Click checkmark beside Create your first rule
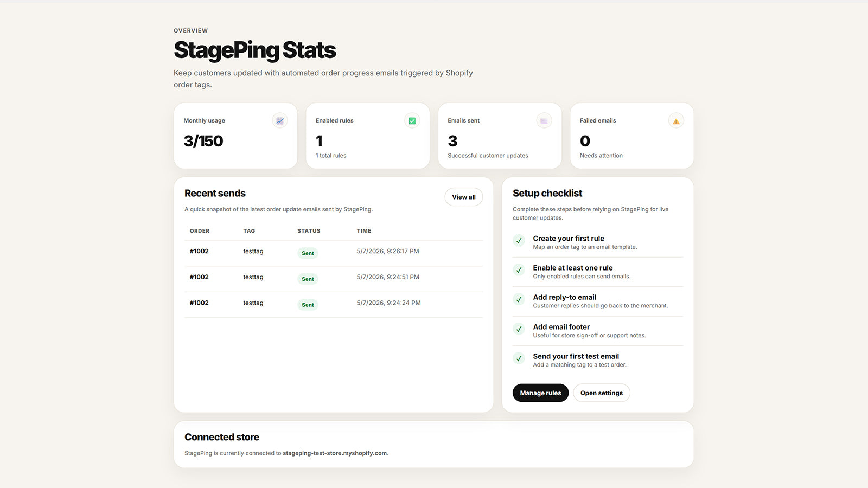This screenshot has height=488, width=868. [519, 240]
